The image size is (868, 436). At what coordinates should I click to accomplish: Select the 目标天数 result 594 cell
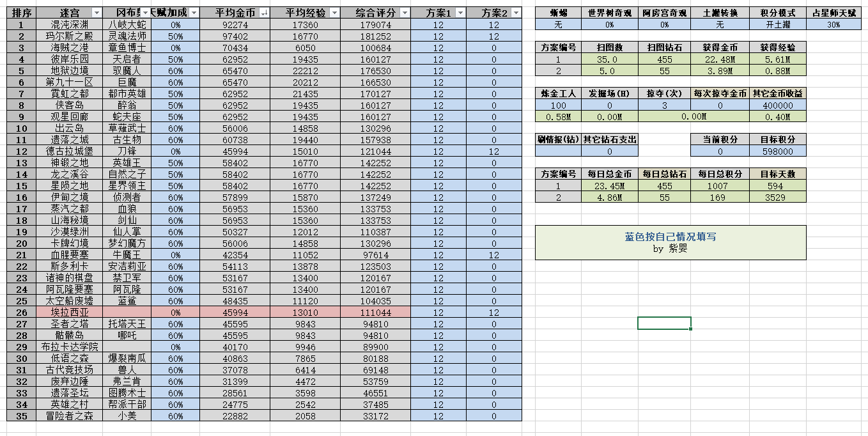click(x=777, y=186)
